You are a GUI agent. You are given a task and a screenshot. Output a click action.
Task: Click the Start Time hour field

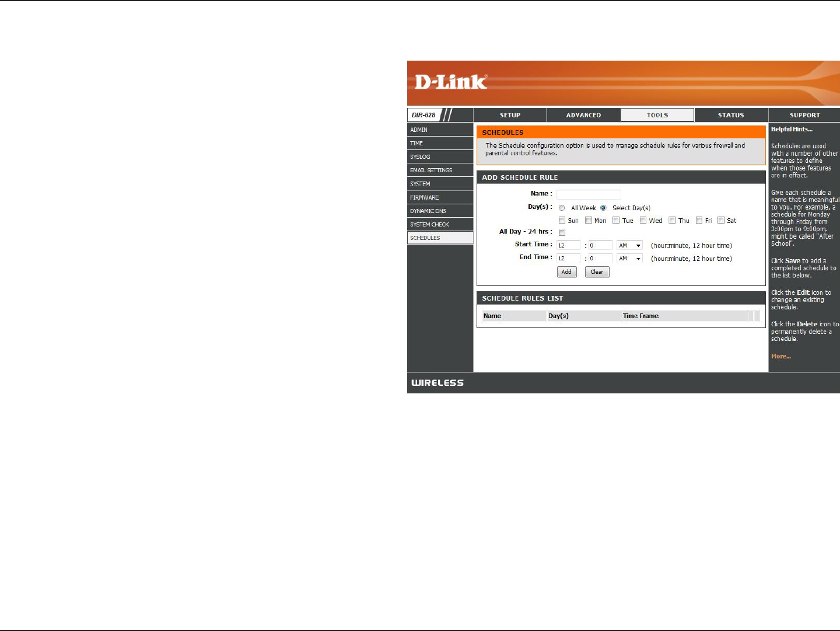click(568, 245)
